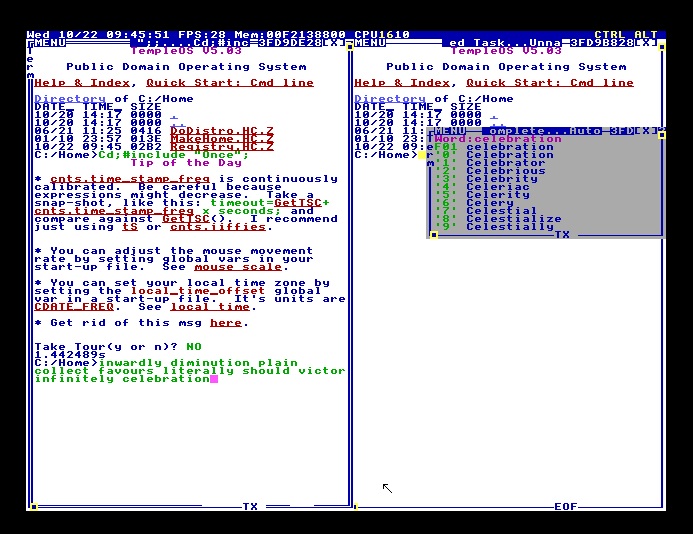The height and width of the screenshot is (534, 693).
Task: Select '6' Celery autocomplete entry
Action: [474, 203]
